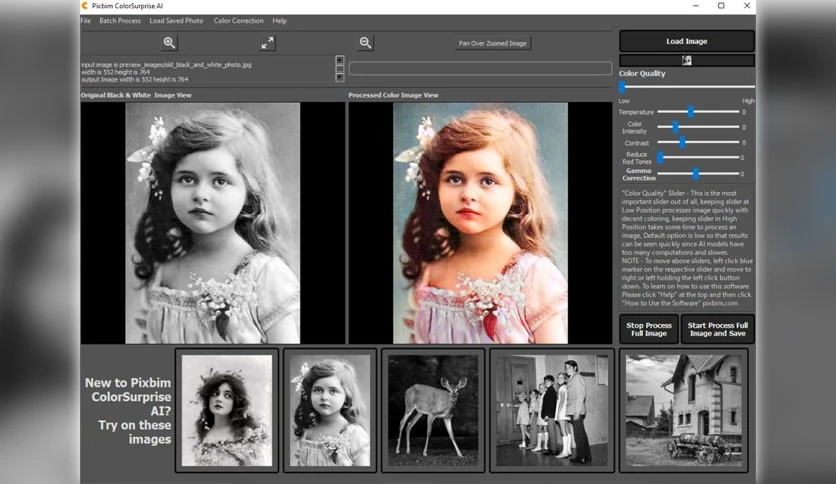Screen dimensions: 836x484
Task: Click the fit-to-view expand arrows icon
Action: click(268, 43)
